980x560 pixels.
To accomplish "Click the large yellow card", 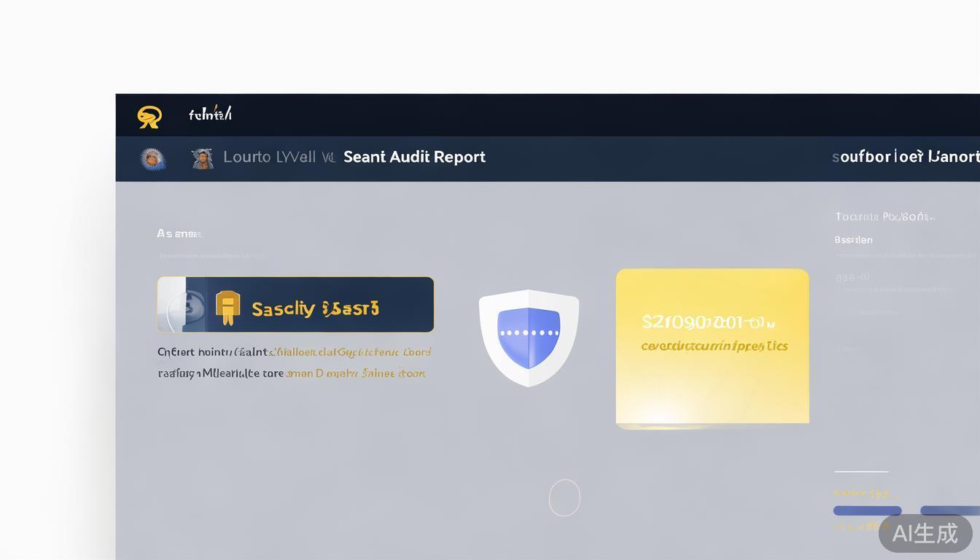I will (712, 346).
